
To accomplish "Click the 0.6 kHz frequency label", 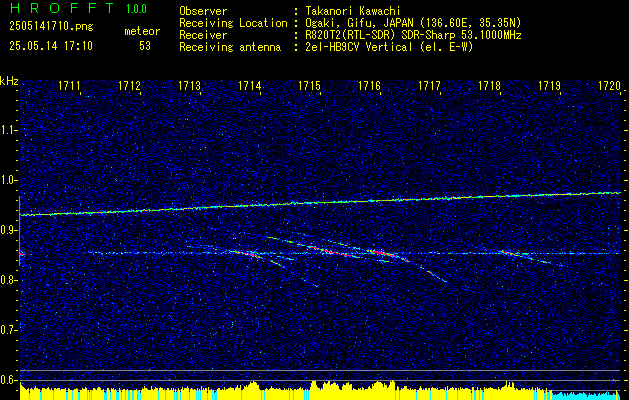I will 9,380.
